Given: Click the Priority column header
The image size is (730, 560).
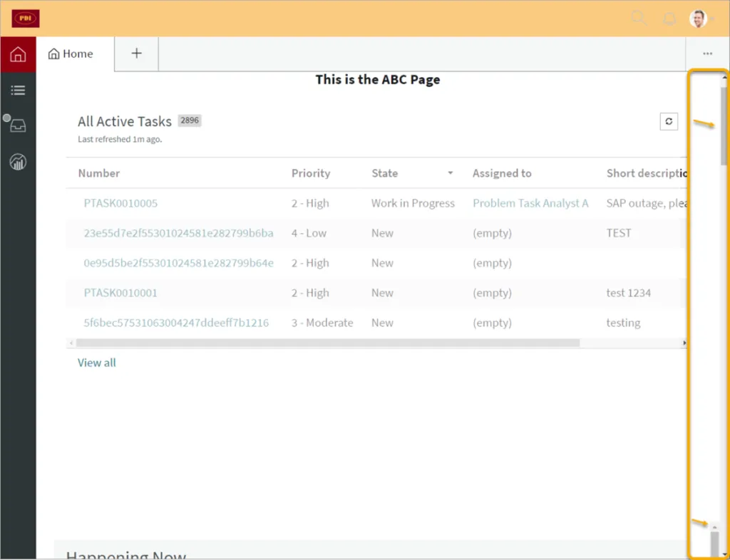Looking at the screenshot, I should pos(311,173).
